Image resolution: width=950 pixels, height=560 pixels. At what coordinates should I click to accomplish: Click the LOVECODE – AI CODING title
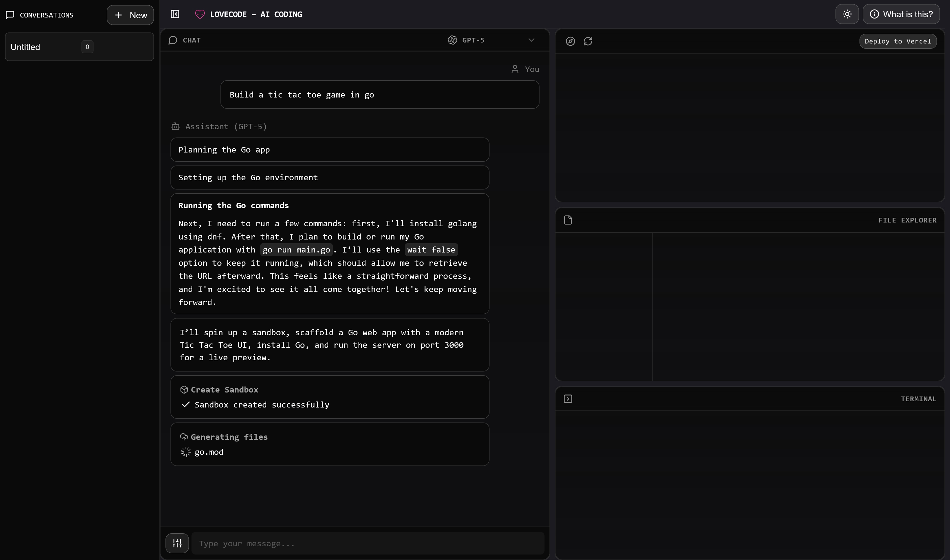(256, 14)
